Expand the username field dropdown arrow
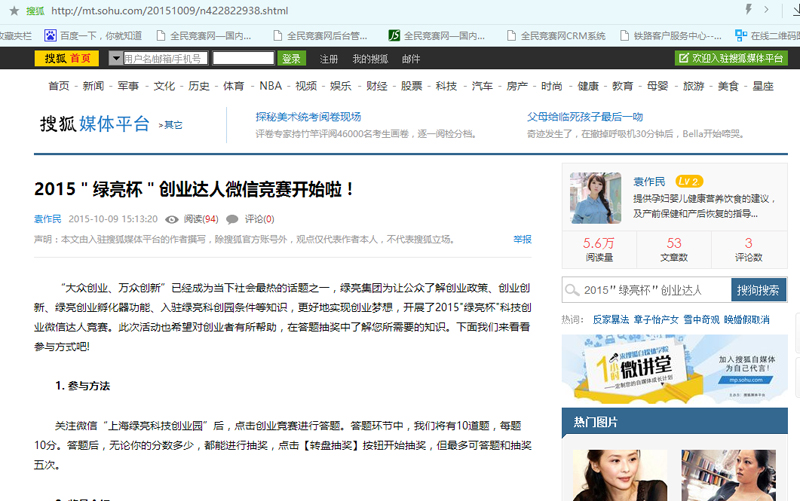This screenshot has width=800, height=501. pos(116,59)
